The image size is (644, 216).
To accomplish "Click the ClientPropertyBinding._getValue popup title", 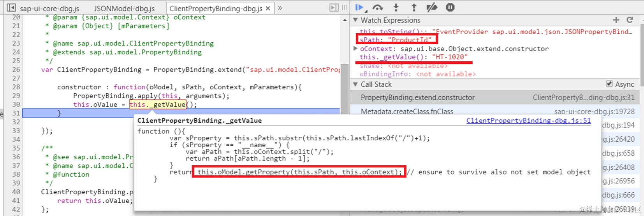I will click(199, 120).
